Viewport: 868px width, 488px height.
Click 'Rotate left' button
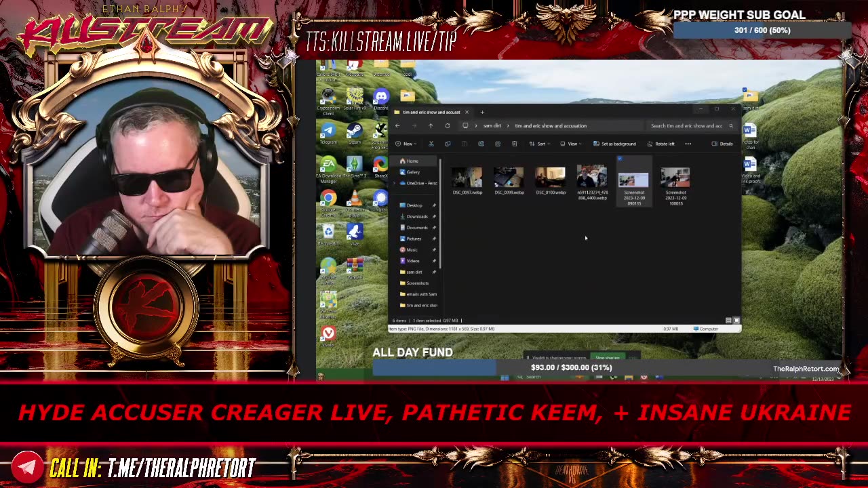661,144
